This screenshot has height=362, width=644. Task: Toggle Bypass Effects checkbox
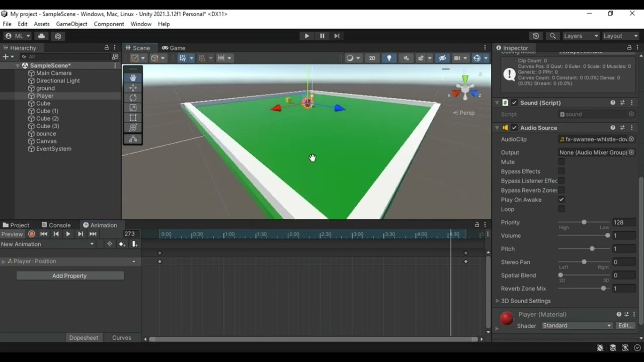561,171
